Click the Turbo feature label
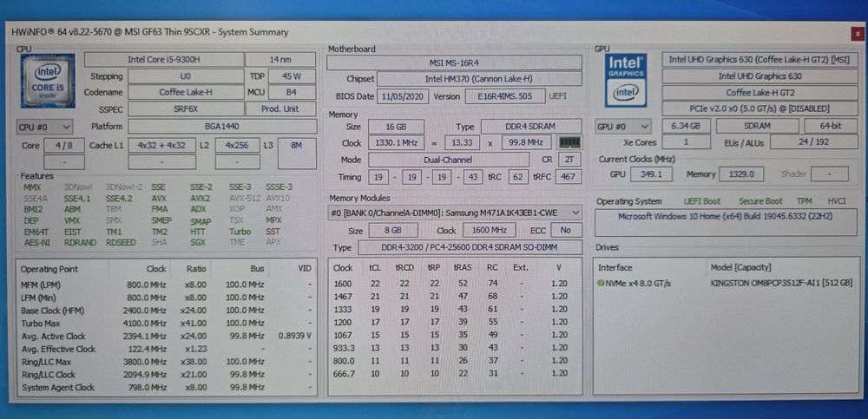 click(240, 232)
